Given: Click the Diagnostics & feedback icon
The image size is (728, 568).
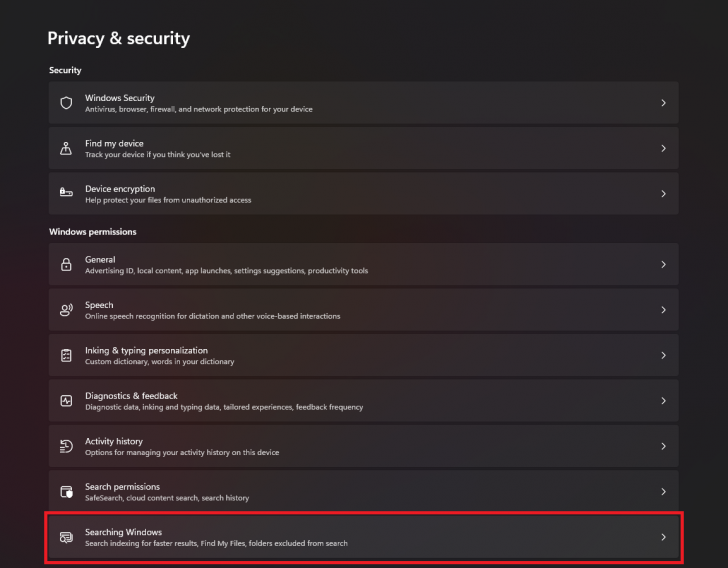Looking at the screenshot, I should [x=66, y=401].
